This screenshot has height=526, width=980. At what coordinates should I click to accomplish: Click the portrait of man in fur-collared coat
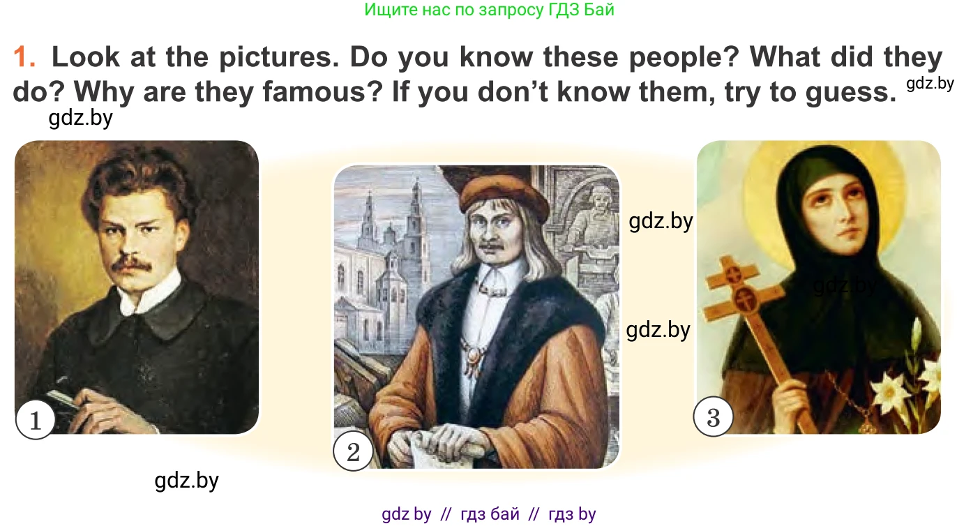pyautogui.click(x=476, y=317)
